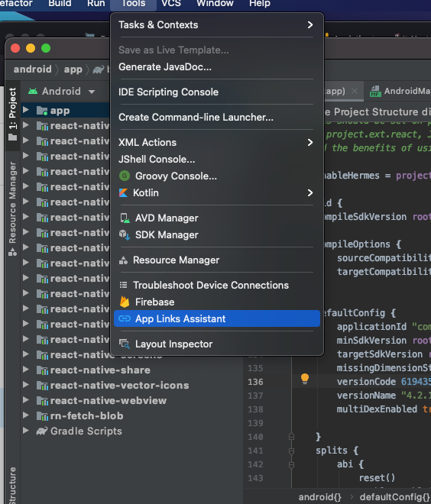Screen dimensions: 431x504
Task: Click the Troubleshoot list icon
Action: pos(124,285)
